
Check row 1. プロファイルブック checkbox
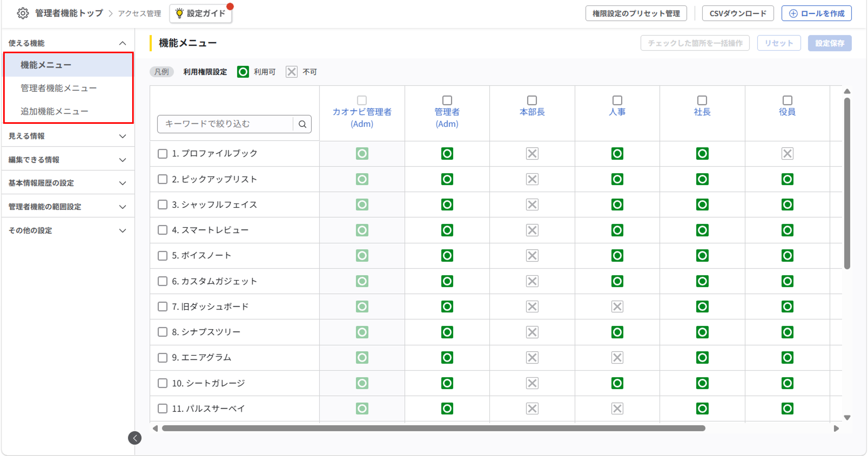point(162,154)
